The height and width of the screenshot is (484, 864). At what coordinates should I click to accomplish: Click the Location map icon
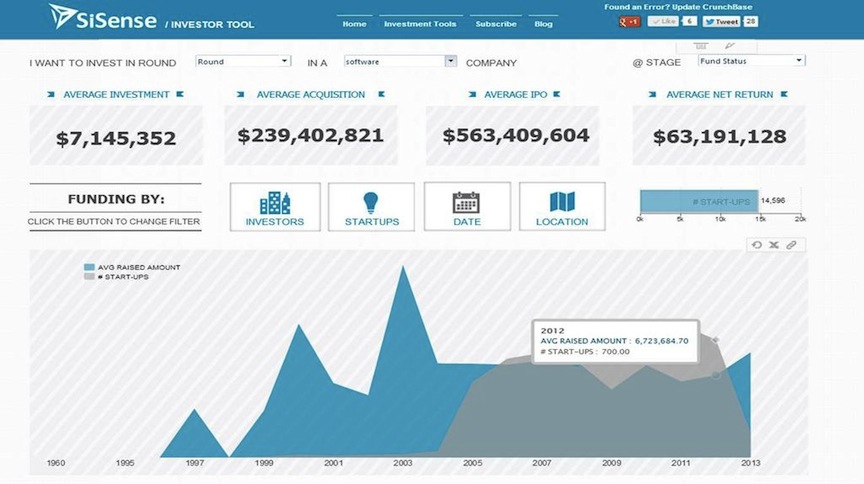pyautogui.click(x=562, y=202)
